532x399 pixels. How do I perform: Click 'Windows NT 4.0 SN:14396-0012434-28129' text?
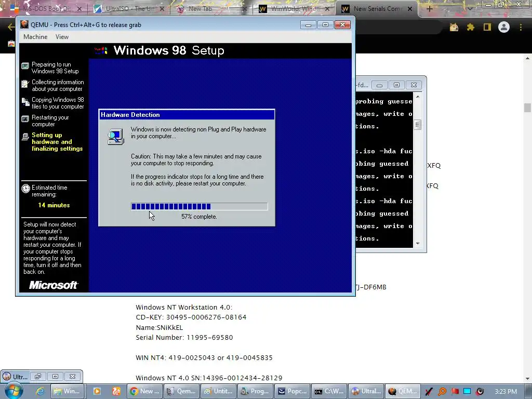click(209, 378)
